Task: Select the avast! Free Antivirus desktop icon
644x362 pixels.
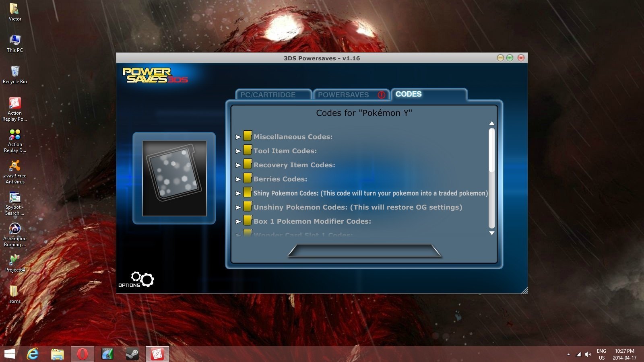Action: point(15,172)
